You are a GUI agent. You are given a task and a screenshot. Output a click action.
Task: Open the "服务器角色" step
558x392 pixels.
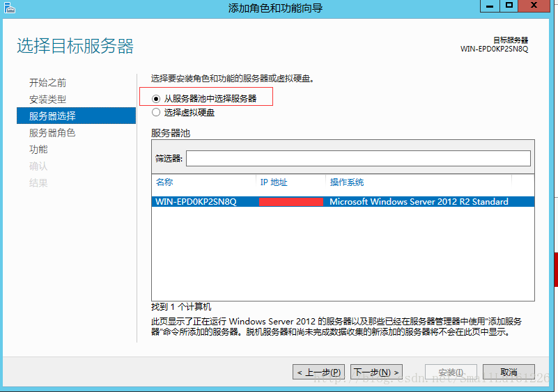(x=52, y=133)
